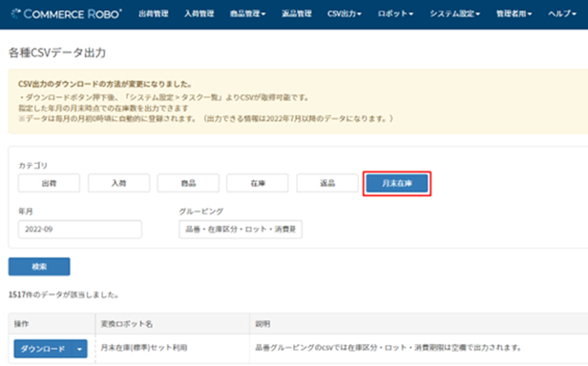Choose the 返品 category button

click(327, 183)
